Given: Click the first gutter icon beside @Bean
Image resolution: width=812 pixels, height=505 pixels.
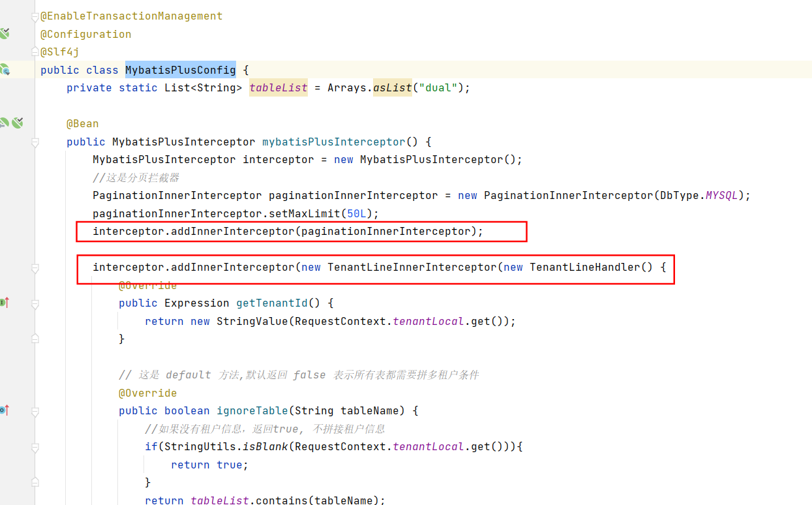Looking at the screenshot, I should coord(3,123).
